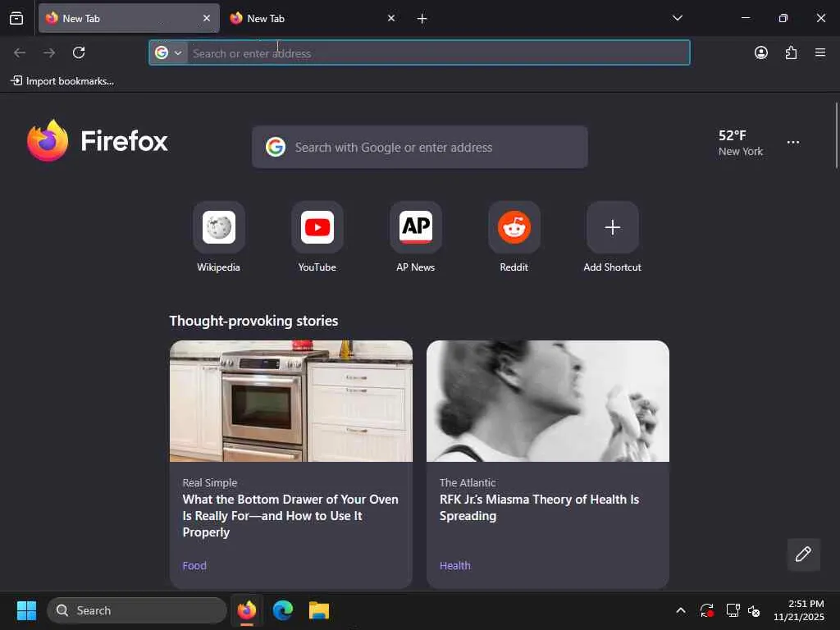
Task: Click the sync status tray icon
Action: tap(706, 610)
